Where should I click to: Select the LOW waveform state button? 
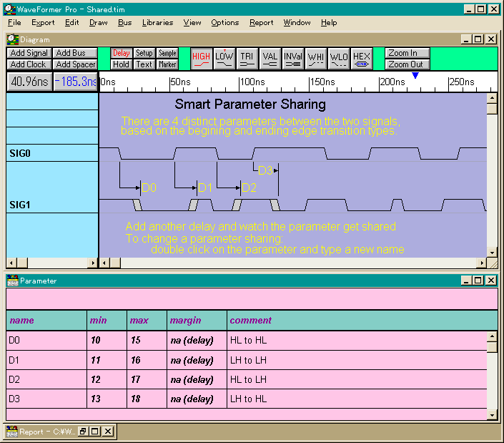tap(224, 59)
